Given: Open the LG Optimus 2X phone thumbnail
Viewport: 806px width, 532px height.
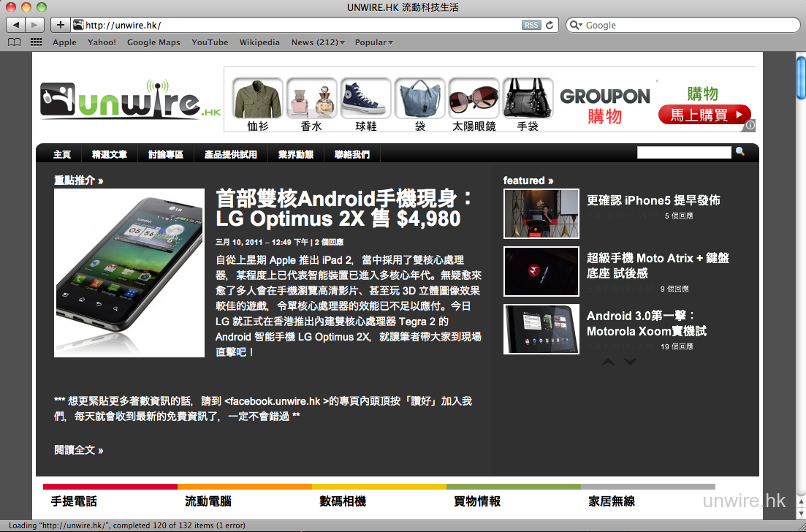Looking at the screenshot, I should [x=129, y=273].
